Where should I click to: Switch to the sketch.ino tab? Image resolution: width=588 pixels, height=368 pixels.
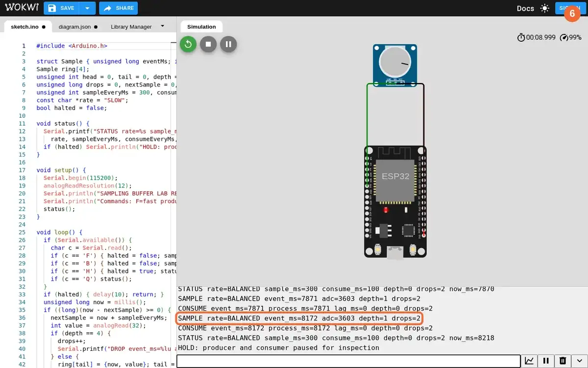(x=28, y=27)
